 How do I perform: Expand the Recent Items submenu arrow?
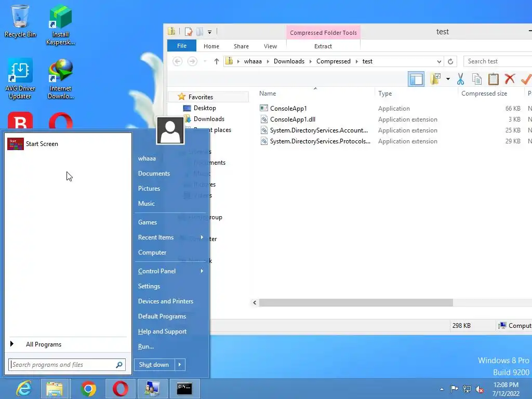click(202, 237)
